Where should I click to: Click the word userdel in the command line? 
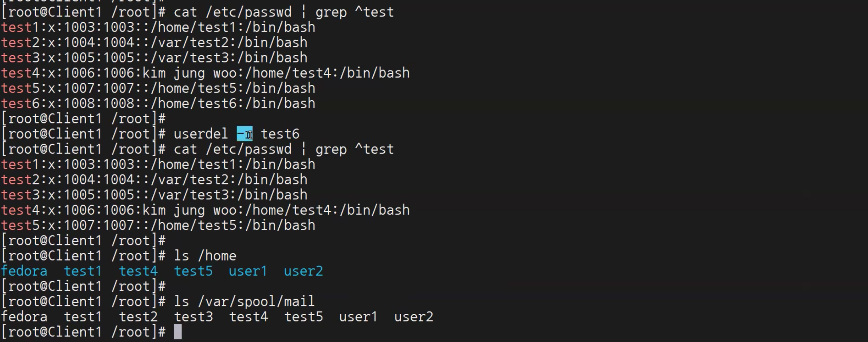(201, 134)
